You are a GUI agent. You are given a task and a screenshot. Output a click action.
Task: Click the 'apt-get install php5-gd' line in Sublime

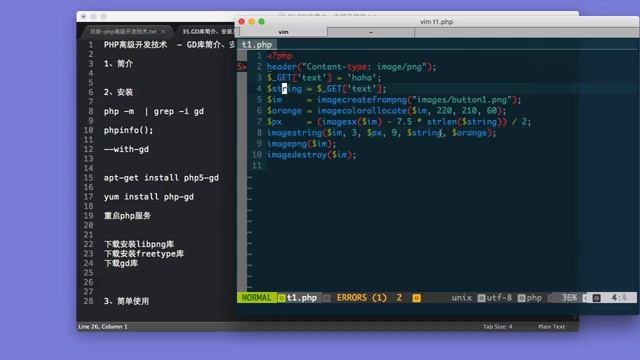(161, 178)
